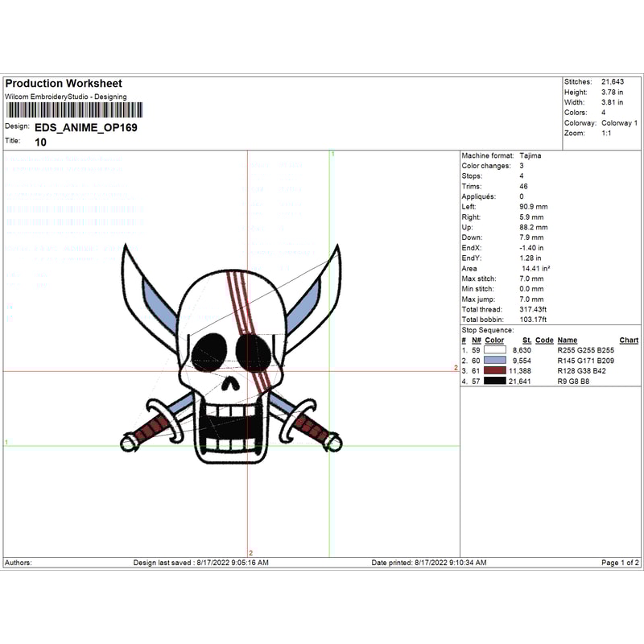Click the skull's left eye socket
The height and width of the screenshot is (644, 644).
click(x=208, y=350)
